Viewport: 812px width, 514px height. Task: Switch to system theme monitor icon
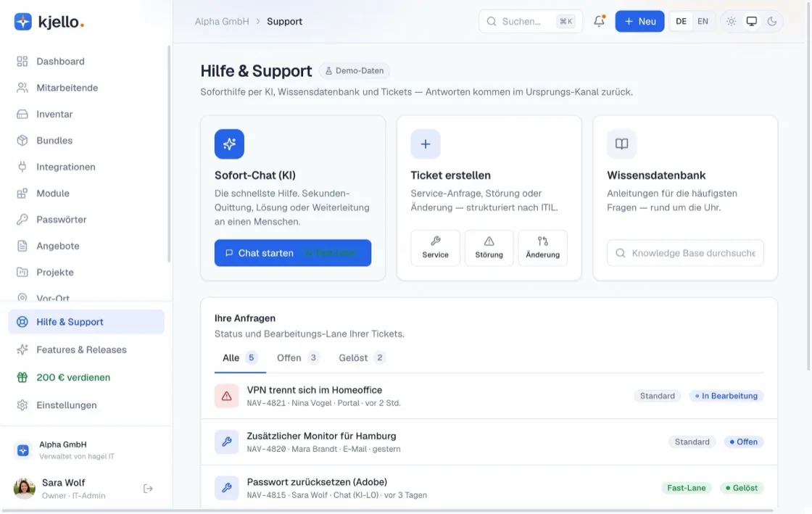pyautogui.click(x=751, y=21)
